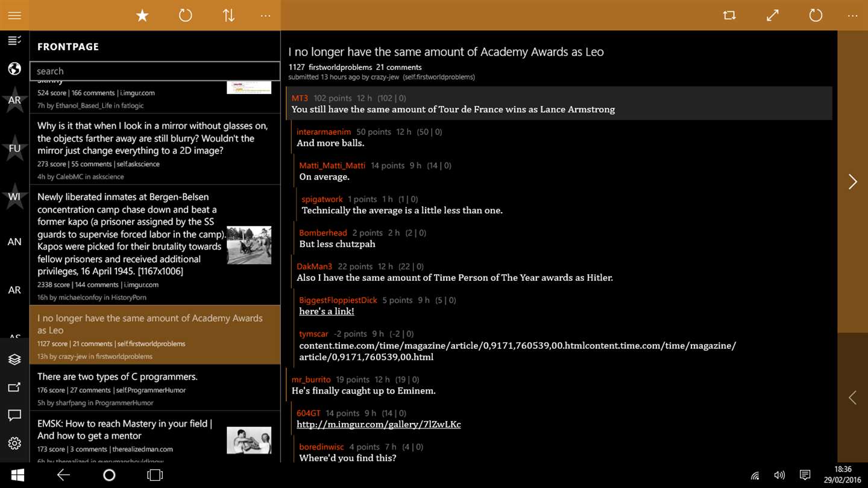Image resolution: width=868 pixels, height=488 pixels.
Task: Open the EMSK Mastery in your field post
Action: pyautogui.click(x=155, y=437)
